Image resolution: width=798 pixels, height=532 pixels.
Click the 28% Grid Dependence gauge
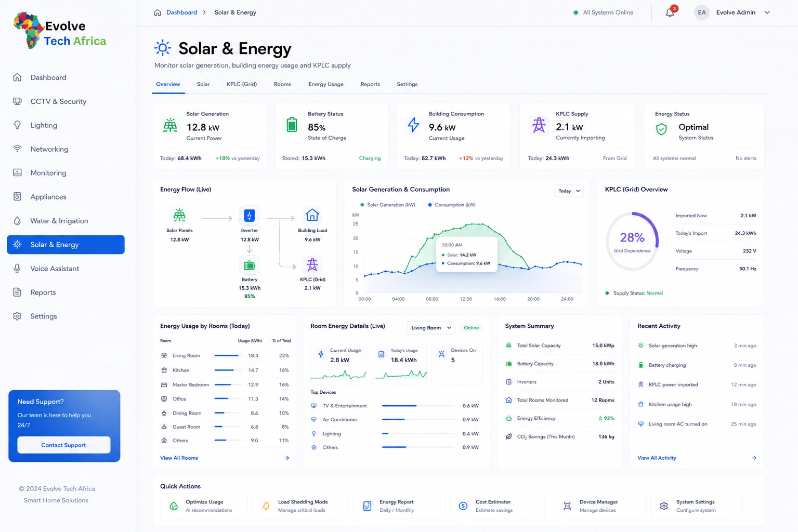pos(632,241)
